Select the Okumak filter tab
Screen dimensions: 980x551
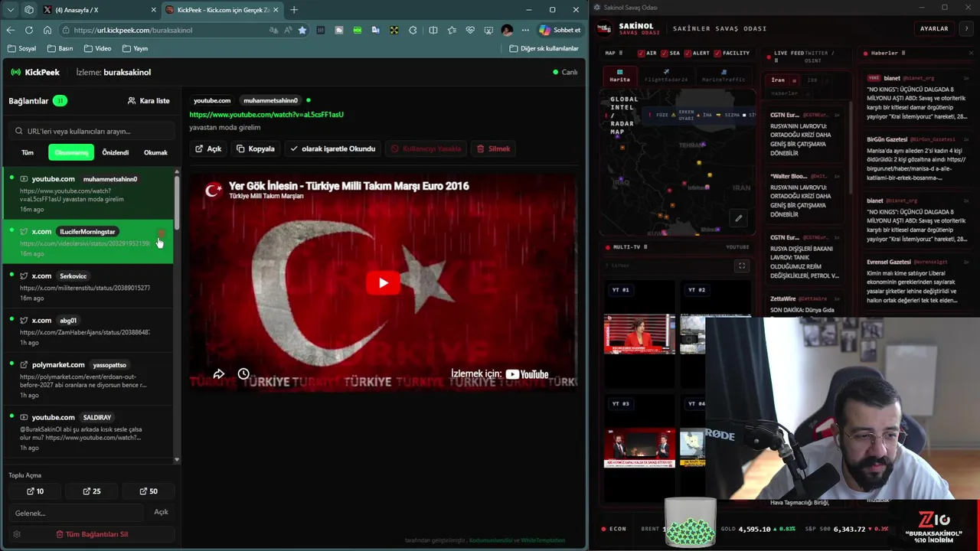[x=155, y=152]
